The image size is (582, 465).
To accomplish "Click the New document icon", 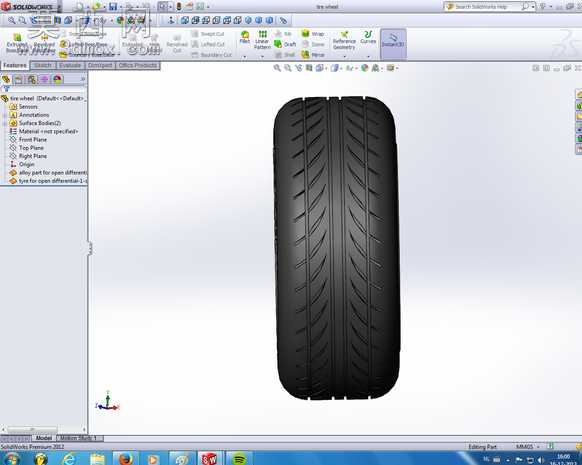I will point(79,6).
